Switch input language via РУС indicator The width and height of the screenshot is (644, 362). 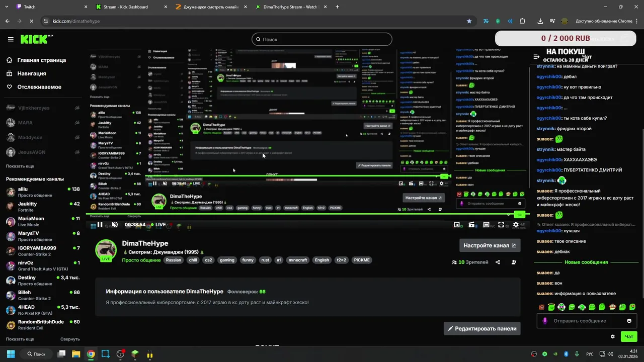coord(591,354)
